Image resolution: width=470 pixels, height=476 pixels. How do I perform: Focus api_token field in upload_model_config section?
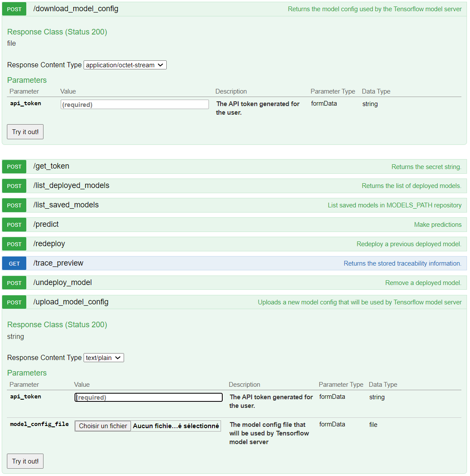[149, 398]
